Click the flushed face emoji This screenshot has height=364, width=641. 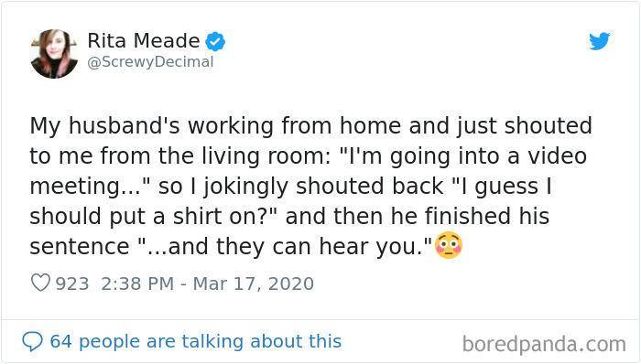tap(449, 246)
